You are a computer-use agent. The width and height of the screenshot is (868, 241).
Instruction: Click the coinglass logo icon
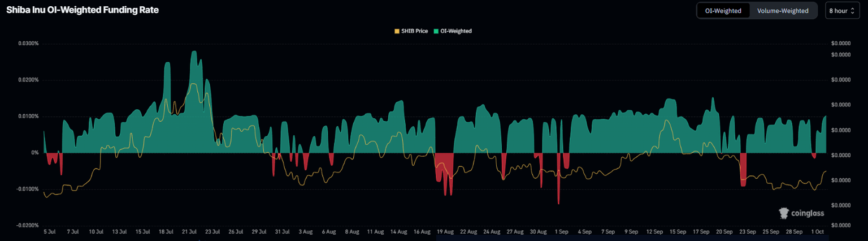click(784, 213)
